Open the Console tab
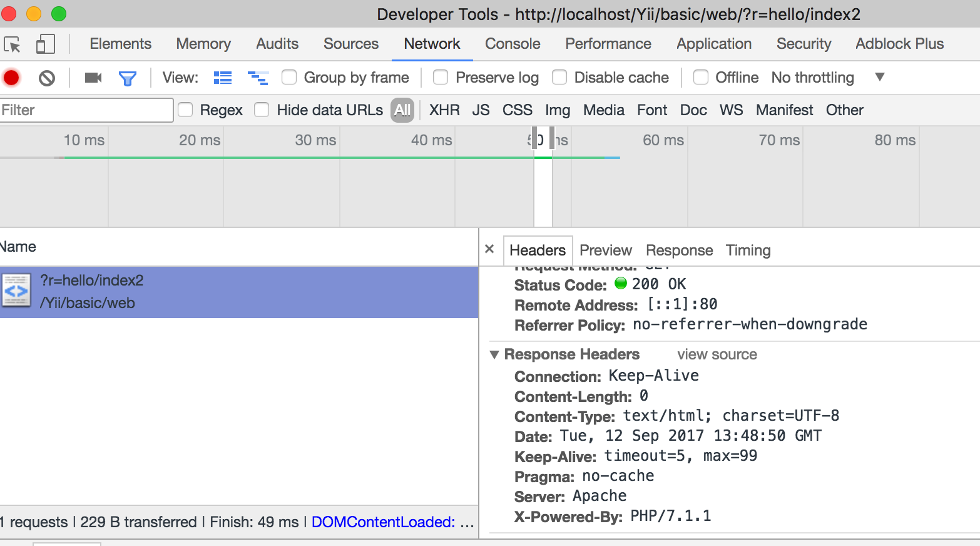 pos(513,44)
